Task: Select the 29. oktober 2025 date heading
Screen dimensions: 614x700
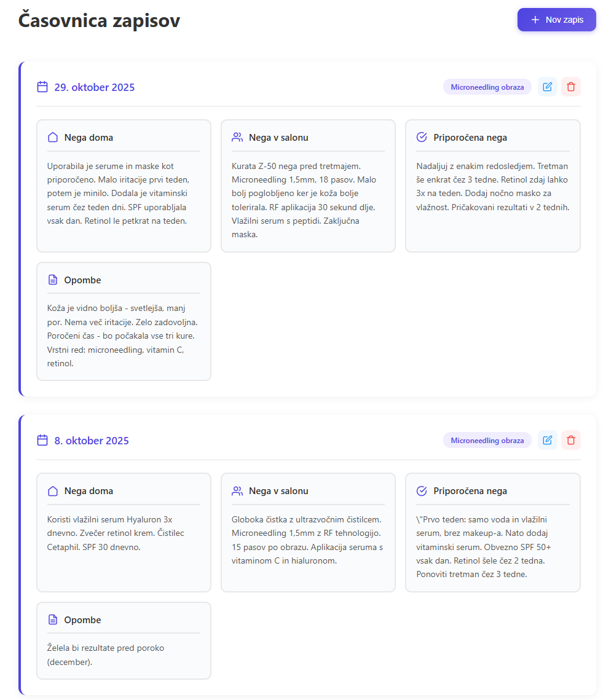Action: [x=94, y=87]
